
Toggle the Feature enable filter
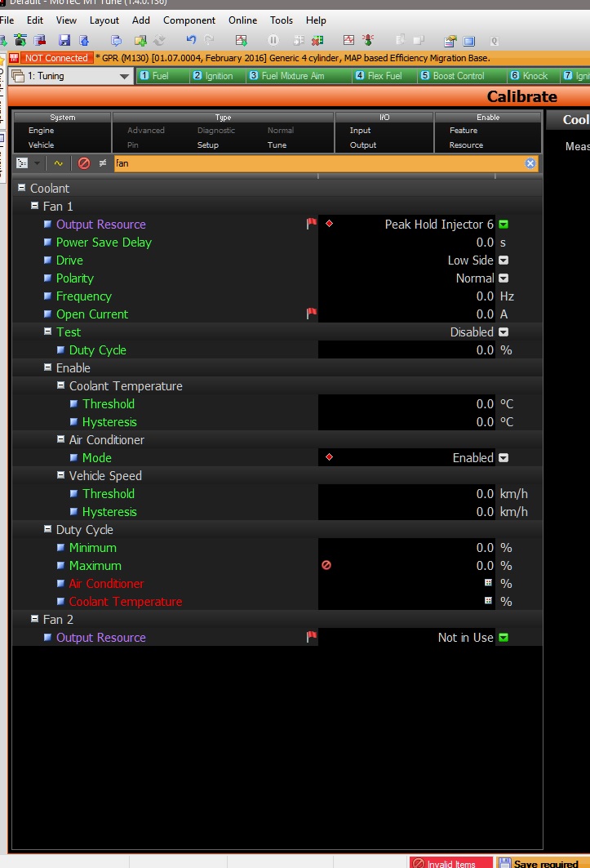464,130
